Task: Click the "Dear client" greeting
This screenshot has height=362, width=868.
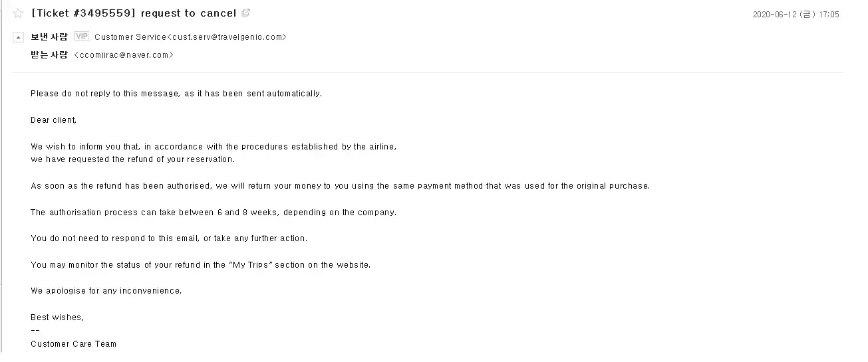Action: click(54, 120)
